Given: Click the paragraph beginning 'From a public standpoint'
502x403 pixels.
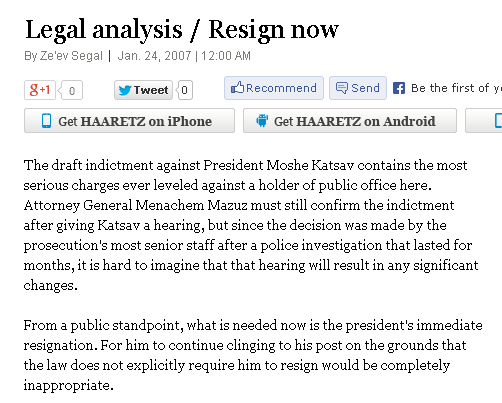Looking at the screenshot, I should tap(253, 355).
